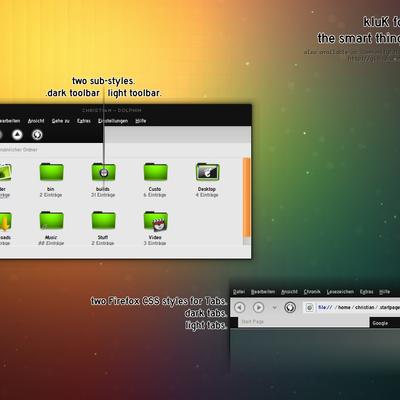Open Bearbeiten menu in Firefox window
Viewport: 400px width, 400px height.
[x=263, y=292]
